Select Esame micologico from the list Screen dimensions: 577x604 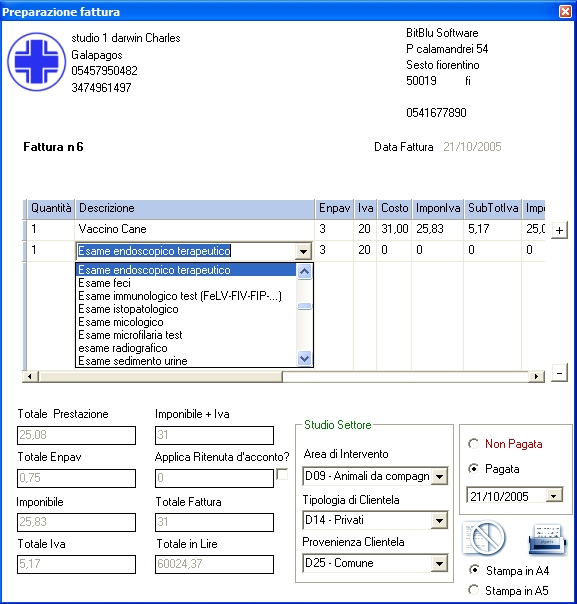point(186,322)
